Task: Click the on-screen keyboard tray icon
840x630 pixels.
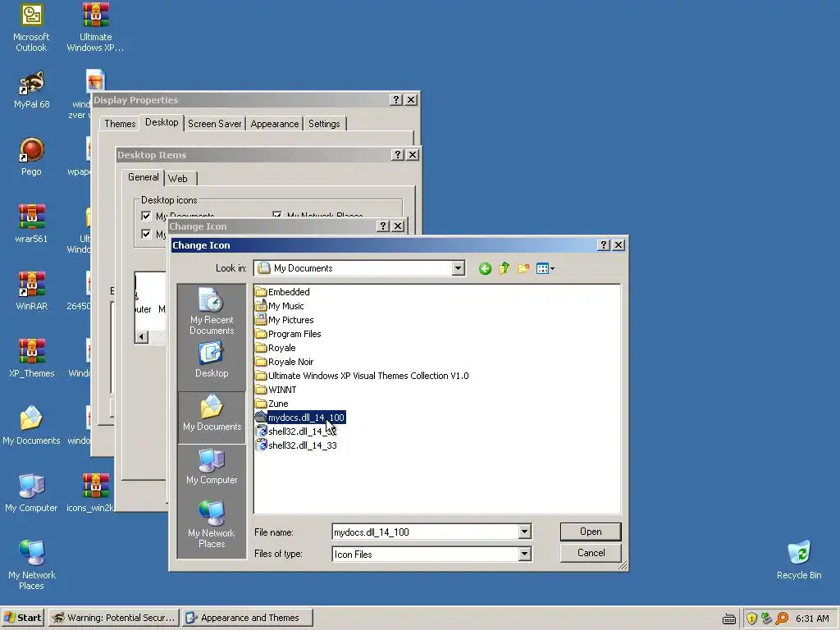Action: point(728,619)
